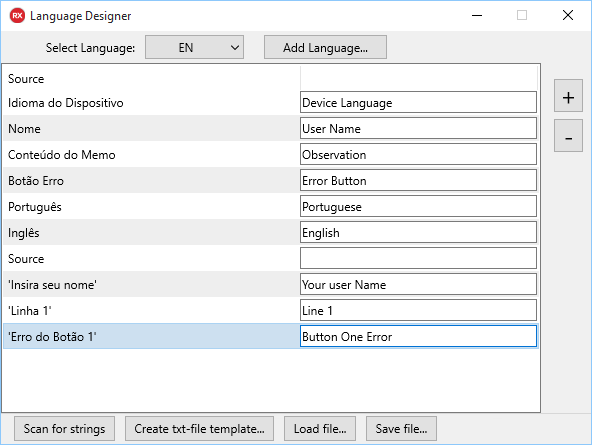This screenshot has width=592, height=445.
Task: Click the minus button to remove row
Action: [568, 136]
